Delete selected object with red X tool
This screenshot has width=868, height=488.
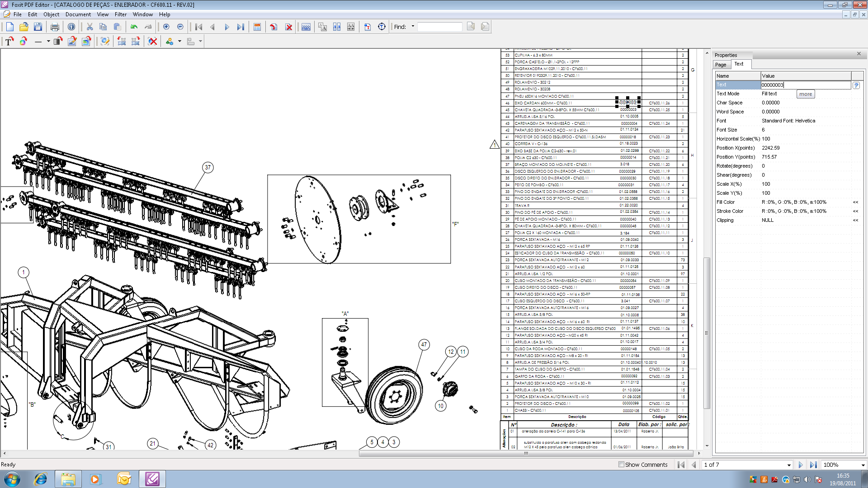(153, 42)
